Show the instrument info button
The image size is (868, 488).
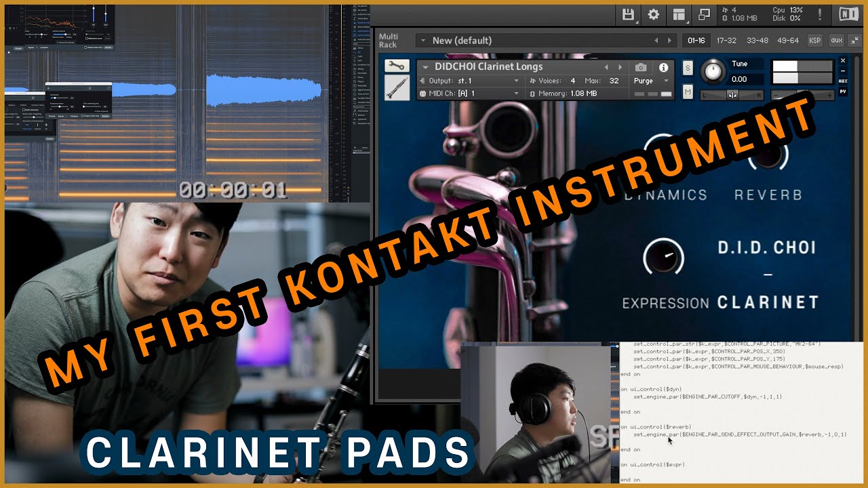663,67
